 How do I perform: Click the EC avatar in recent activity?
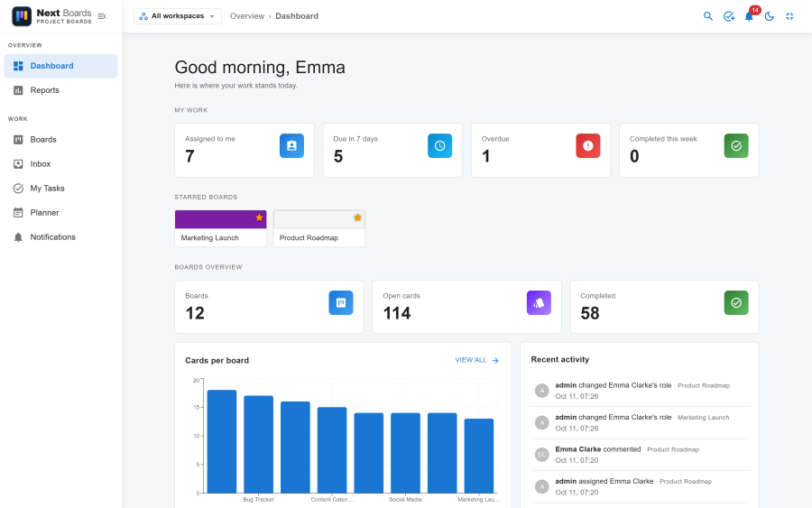point(541,455)
